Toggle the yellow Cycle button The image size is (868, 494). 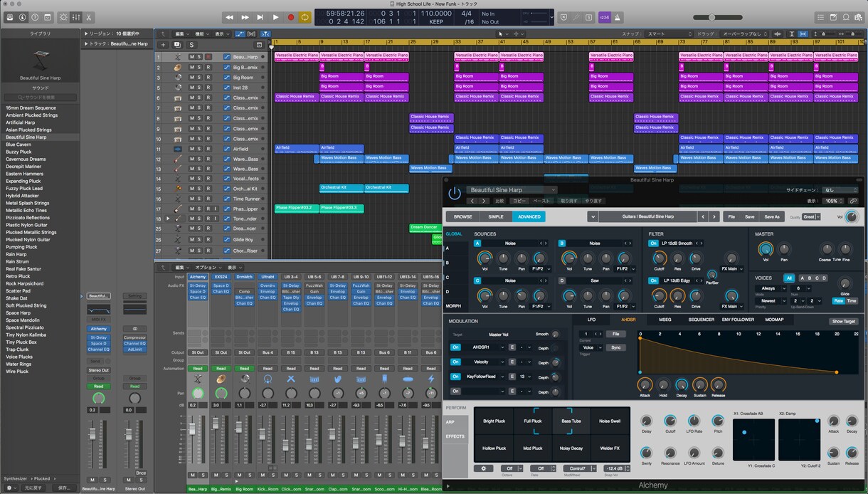pos(305,17)
